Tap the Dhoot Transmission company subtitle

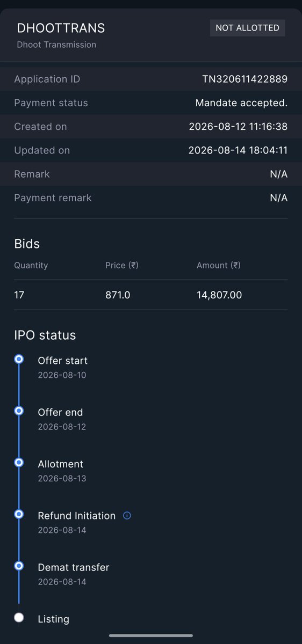[56, 45]
